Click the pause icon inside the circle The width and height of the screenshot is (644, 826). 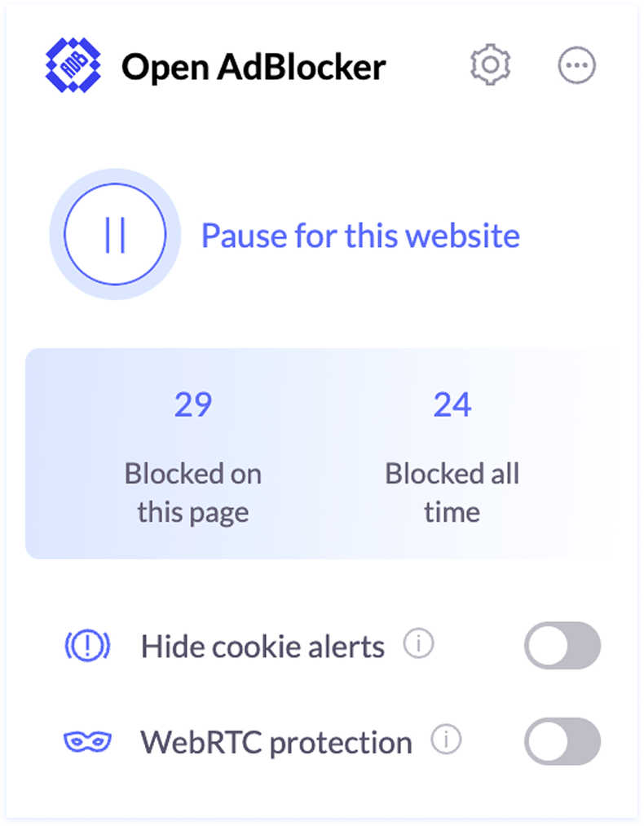(116, 234)
